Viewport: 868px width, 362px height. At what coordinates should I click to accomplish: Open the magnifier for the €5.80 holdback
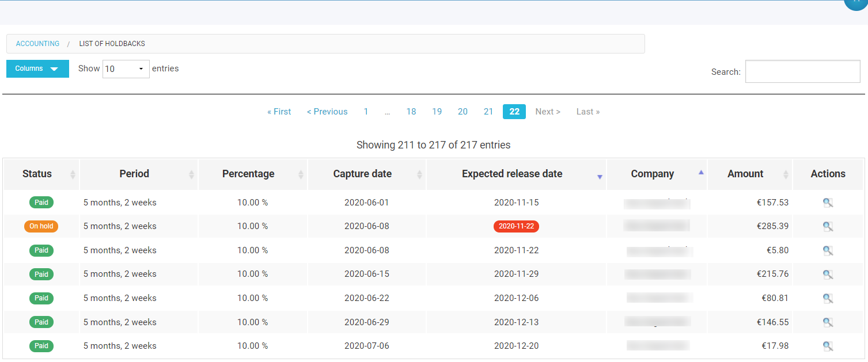tap(828, 250)
